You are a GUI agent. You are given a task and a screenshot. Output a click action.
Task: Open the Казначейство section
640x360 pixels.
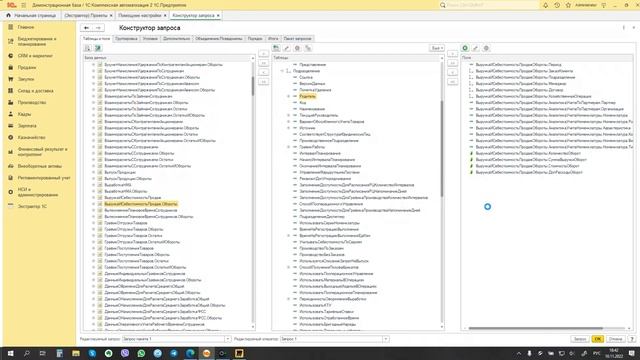31,138
